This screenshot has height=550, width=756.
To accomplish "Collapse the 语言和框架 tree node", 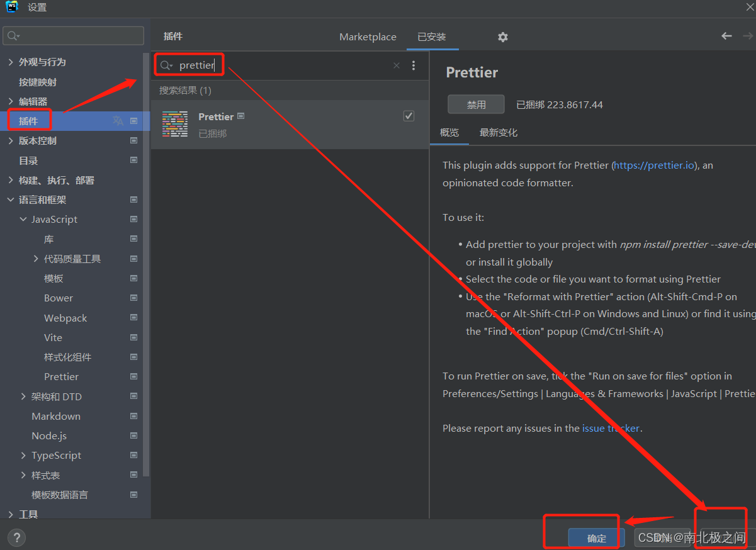I will pyautogui.click(x=11, y=199).
